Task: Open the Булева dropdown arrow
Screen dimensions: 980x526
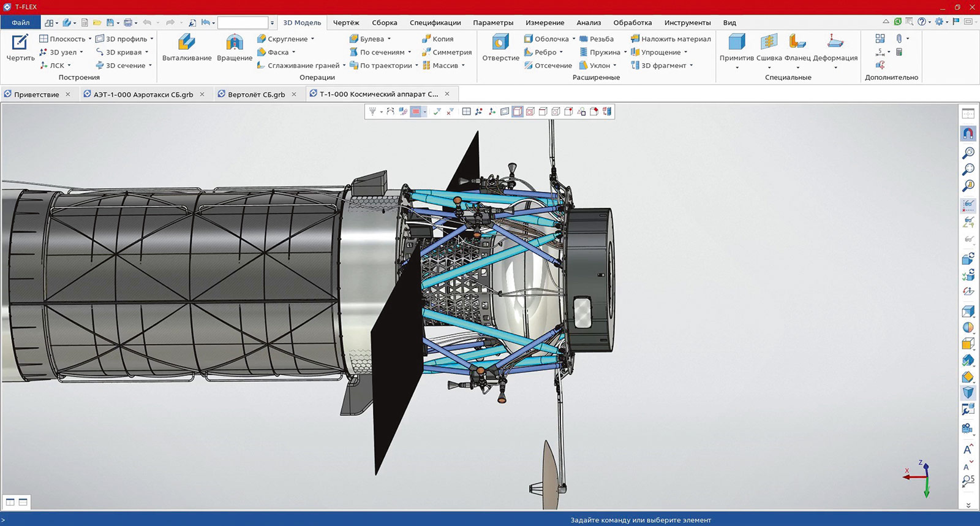Action: [x=389, y=39]
